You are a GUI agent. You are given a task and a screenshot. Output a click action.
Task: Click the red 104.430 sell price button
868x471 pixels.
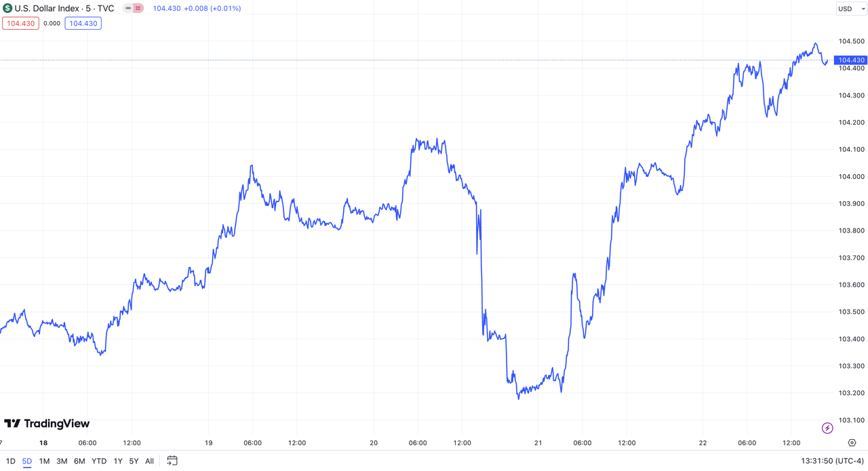coord(20,23)
